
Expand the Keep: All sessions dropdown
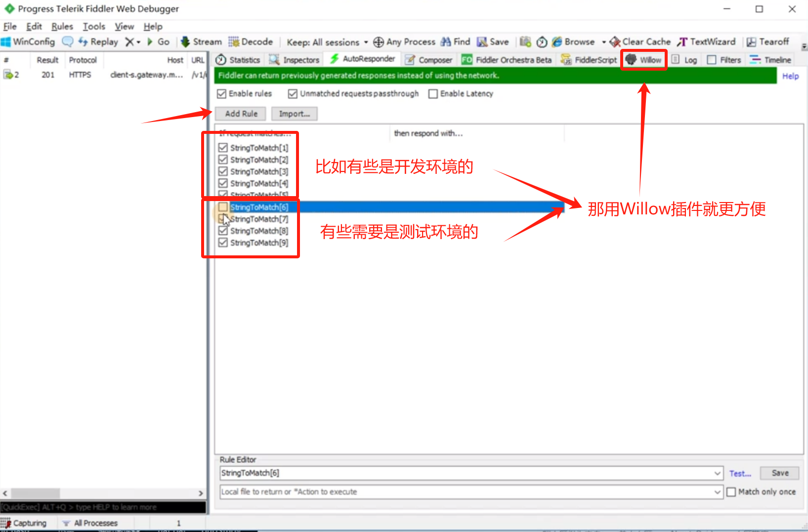[366, 42]
